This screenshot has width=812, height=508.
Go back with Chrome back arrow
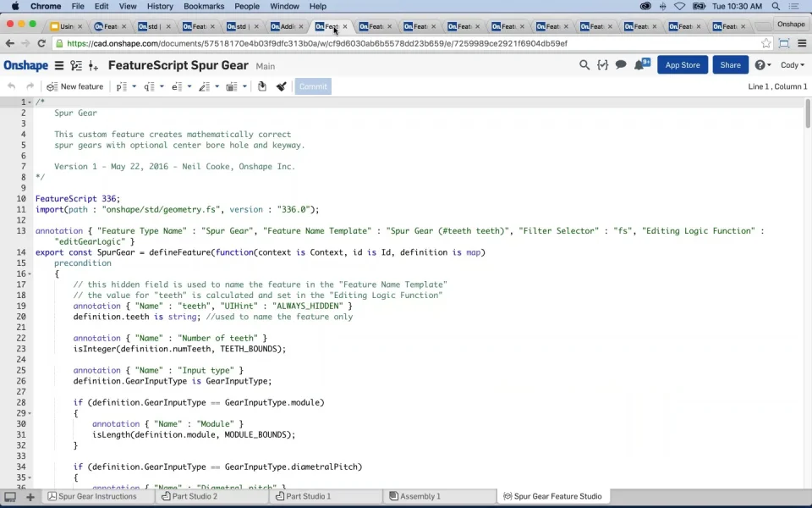(10, 43)
